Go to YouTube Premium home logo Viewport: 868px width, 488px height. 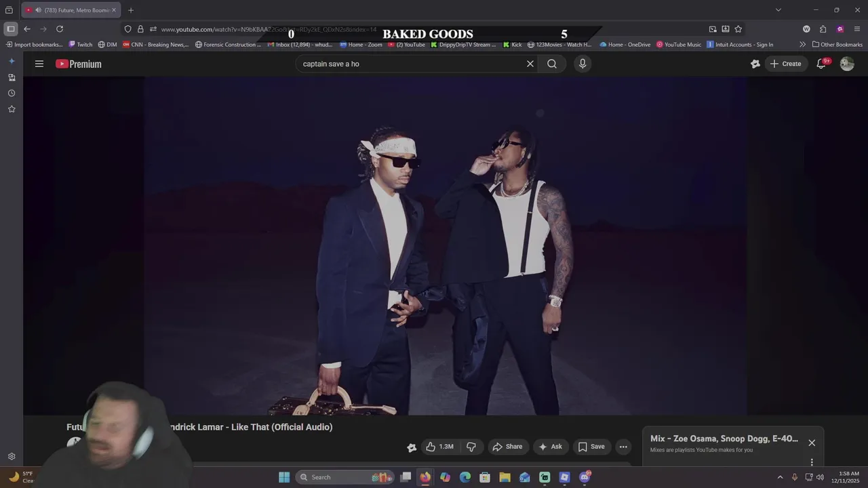click(x=79, y=64)
